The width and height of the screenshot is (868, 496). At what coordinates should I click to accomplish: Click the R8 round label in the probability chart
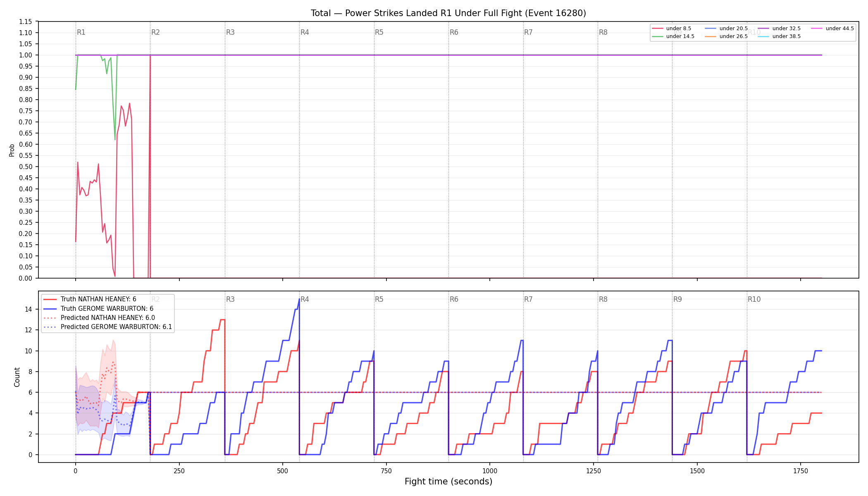pos(603,32)
